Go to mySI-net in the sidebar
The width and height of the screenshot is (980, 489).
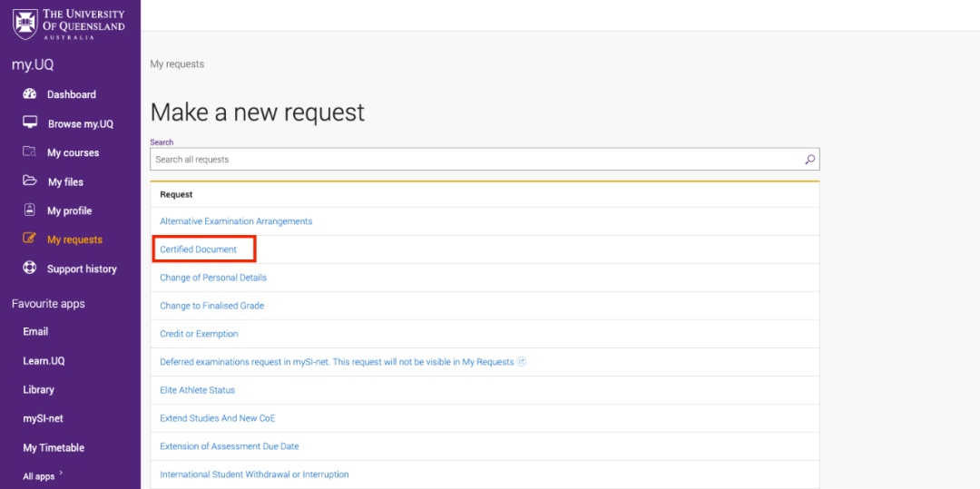[x=43, y=419]
